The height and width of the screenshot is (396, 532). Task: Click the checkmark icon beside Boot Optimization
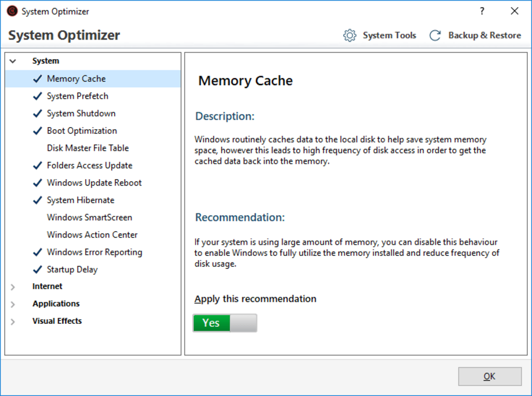pyautogui.click(x=38, y=131)
